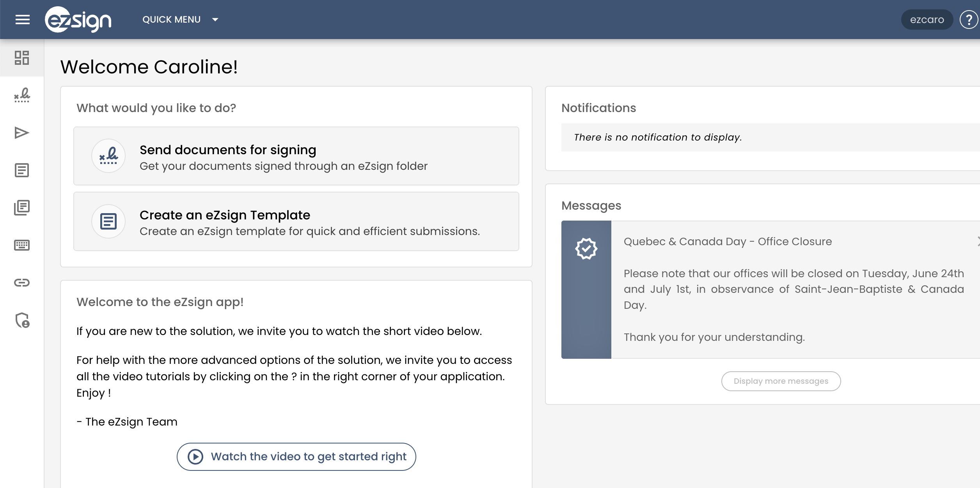
Task: Open the dashboard icon in sidebar
Action: coord(22,58)
